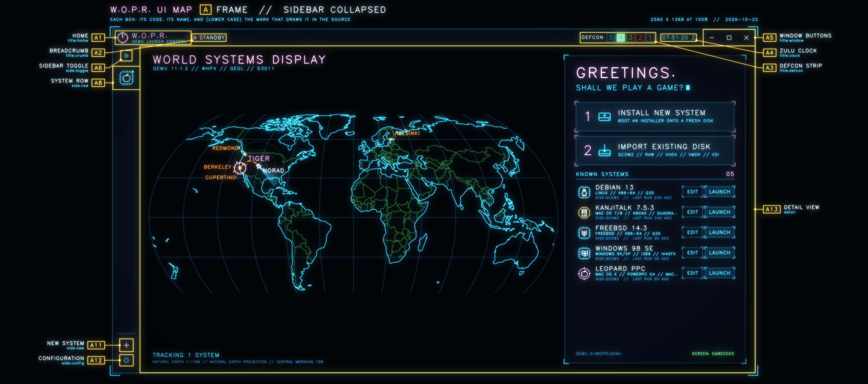
Task: Set DEFCON level to 4
Action: (x=621, y=37)
